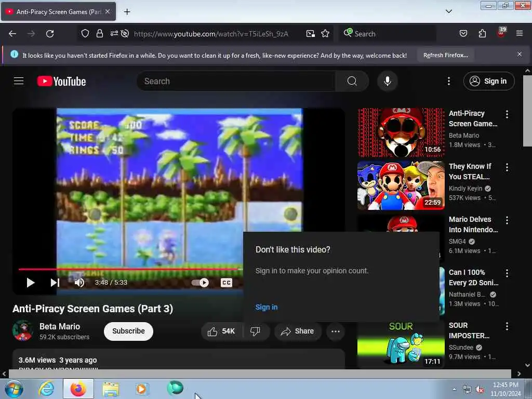Seek on the red video progress bar
The height and width of the screenshot is (399, 532).
click(130, 269)
